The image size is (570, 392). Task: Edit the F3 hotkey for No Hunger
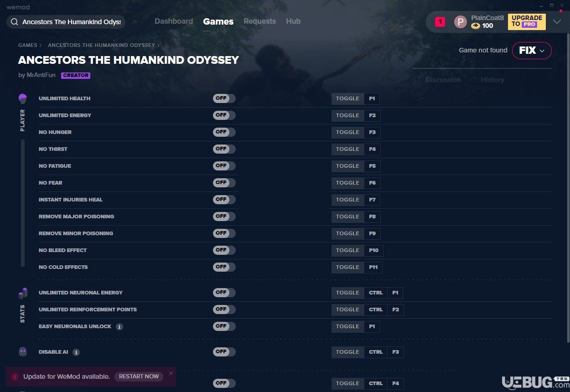click(x=373, y=132)
